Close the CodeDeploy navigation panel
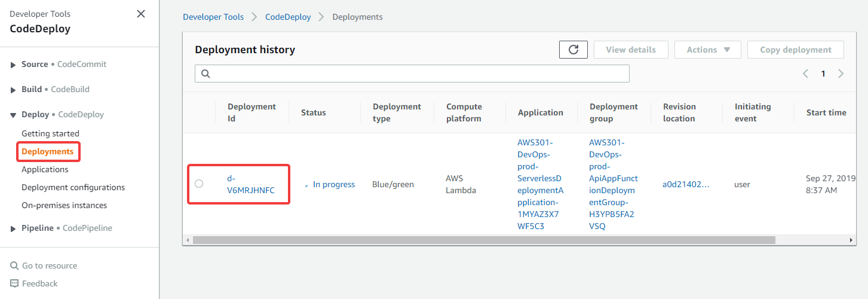The width and height of the screenshot is (868, 299). pyautogui.click(x=141, y=14)
